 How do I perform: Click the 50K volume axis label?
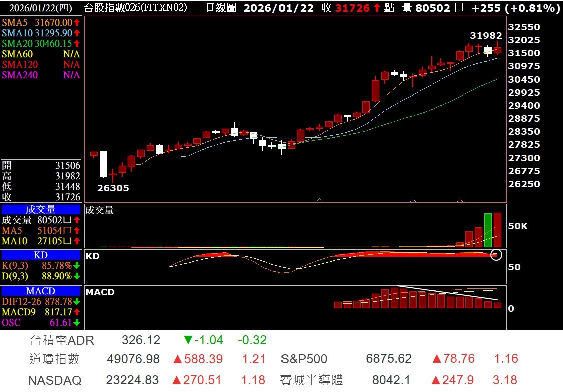518,226
